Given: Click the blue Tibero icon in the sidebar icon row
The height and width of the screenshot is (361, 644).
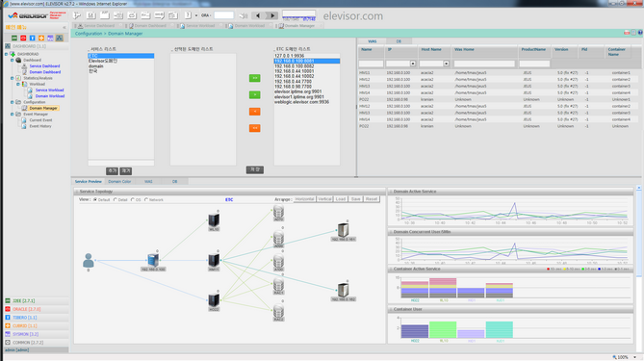Looking at the screenshot, I should tap(33, 38).
